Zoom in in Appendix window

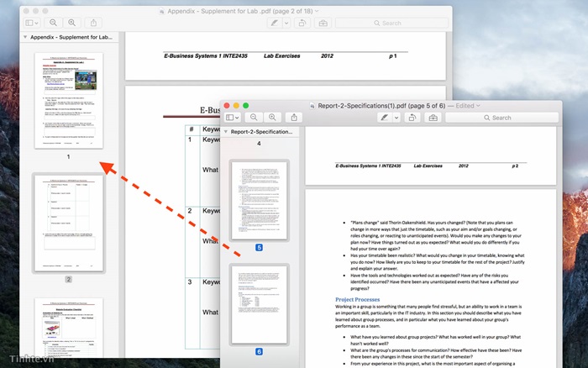pos(71,23)
